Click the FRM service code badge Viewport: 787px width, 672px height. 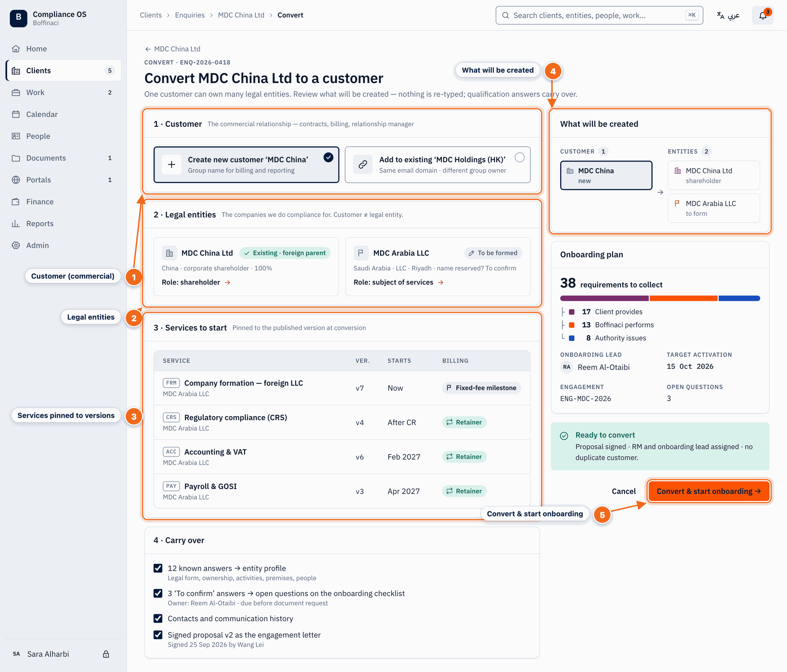pyautogui.click(x=171, y=383)
